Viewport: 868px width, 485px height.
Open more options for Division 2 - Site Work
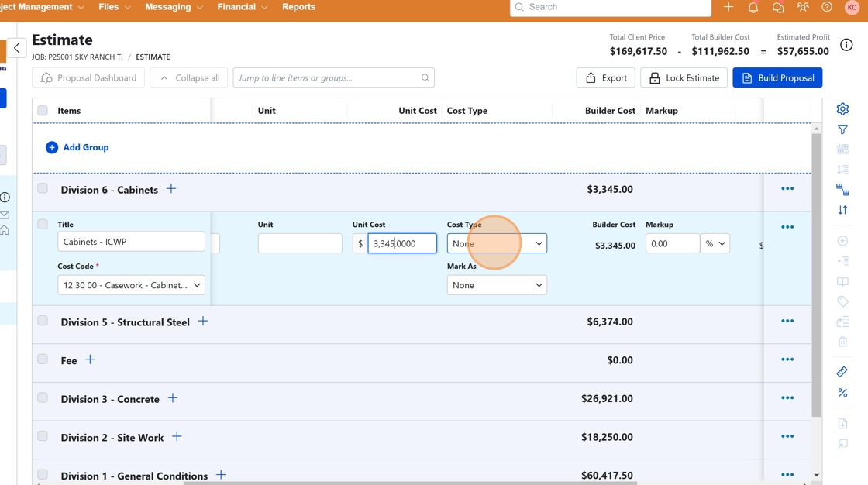(787, 436)
